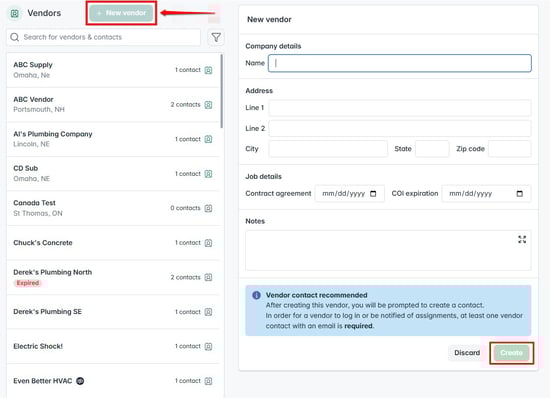This screenshot has height=398, width=550.
Task: Select Canada Test vendor name
Action: tap(34, 203)
